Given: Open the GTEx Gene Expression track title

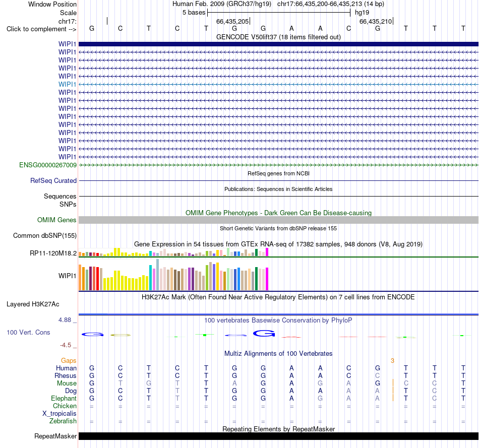Looking at the screenshot, I should click(x=278, y=244).
